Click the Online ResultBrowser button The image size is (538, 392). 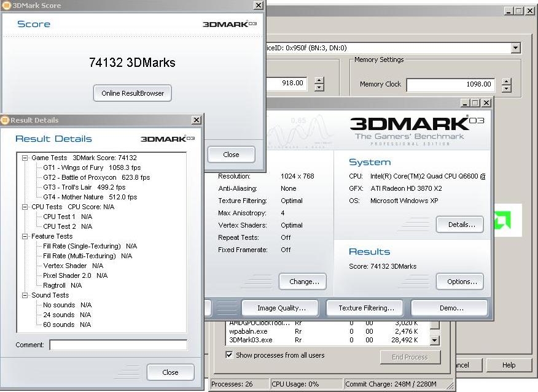(x=133, y=93)
